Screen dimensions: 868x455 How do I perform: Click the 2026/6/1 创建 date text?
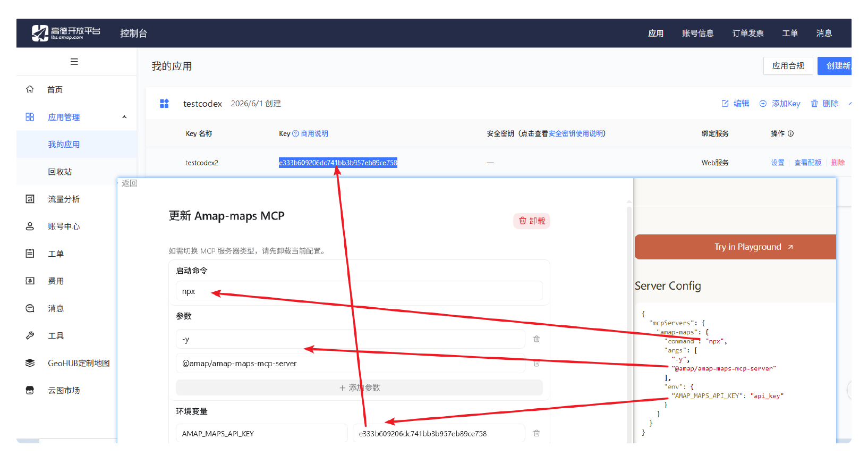256,104
